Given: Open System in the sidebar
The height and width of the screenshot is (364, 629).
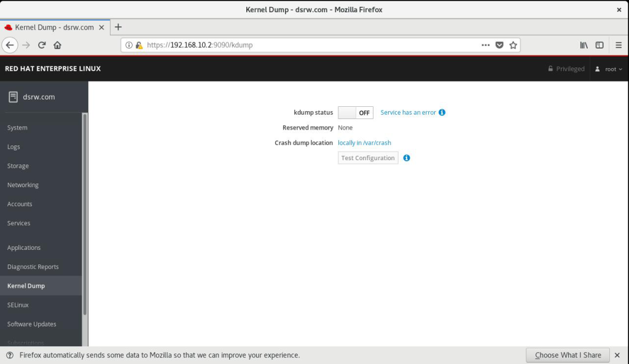Looking at the screenshot, I should pyautogui.click(x=17, y=128).
